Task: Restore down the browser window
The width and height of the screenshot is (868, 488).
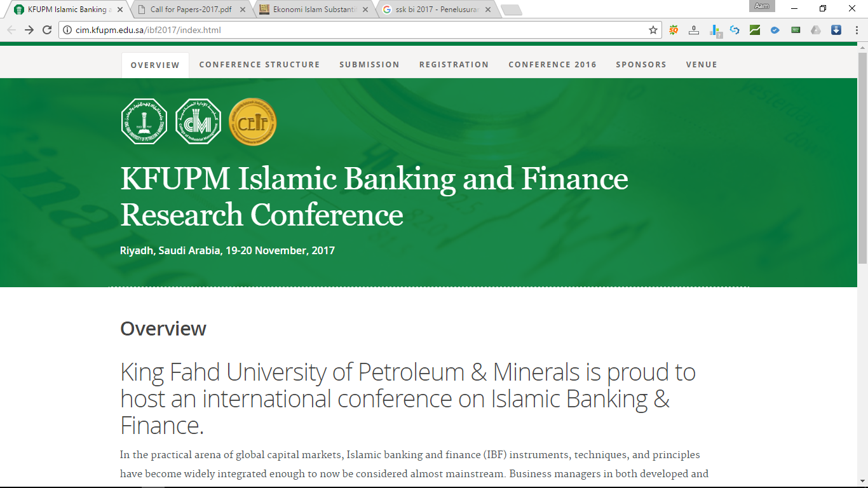Action: click(823, 8)
